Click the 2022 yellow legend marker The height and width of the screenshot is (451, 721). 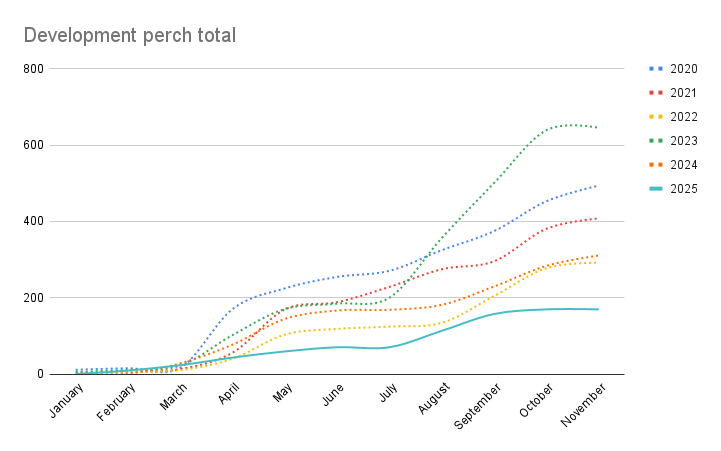656,117
